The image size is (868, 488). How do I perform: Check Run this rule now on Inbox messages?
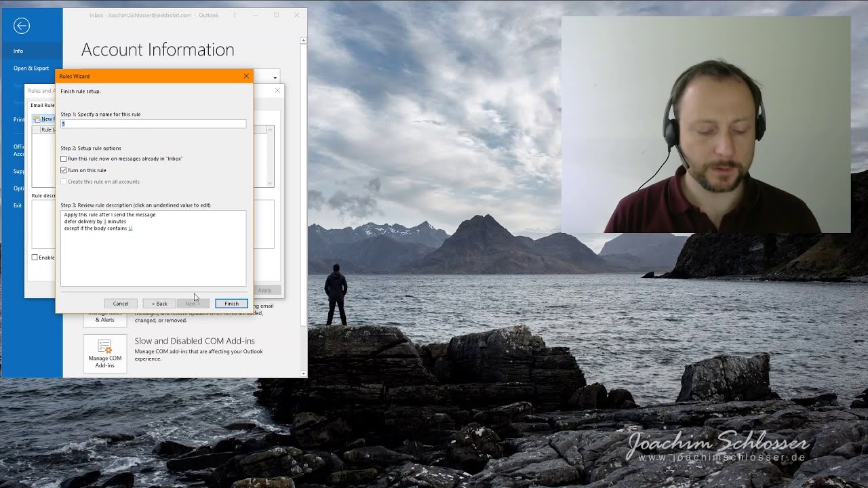(64, 159)
